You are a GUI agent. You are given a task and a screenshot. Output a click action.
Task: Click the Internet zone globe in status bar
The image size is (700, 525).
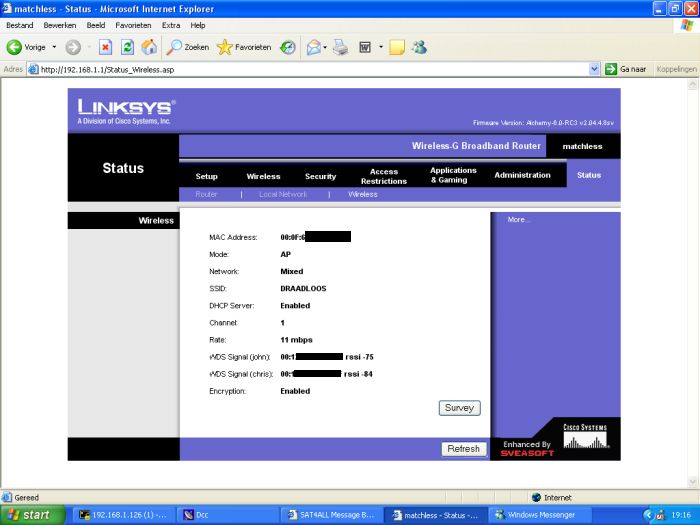pyautogui.click(x=536, y=497)
